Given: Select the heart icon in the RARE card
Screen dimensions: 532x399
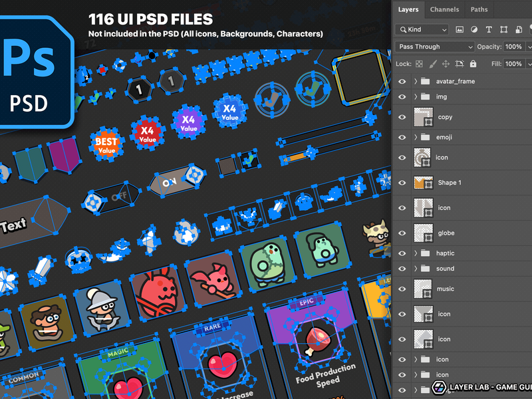Looking at the screenshot, I should (x=223, y=365).
